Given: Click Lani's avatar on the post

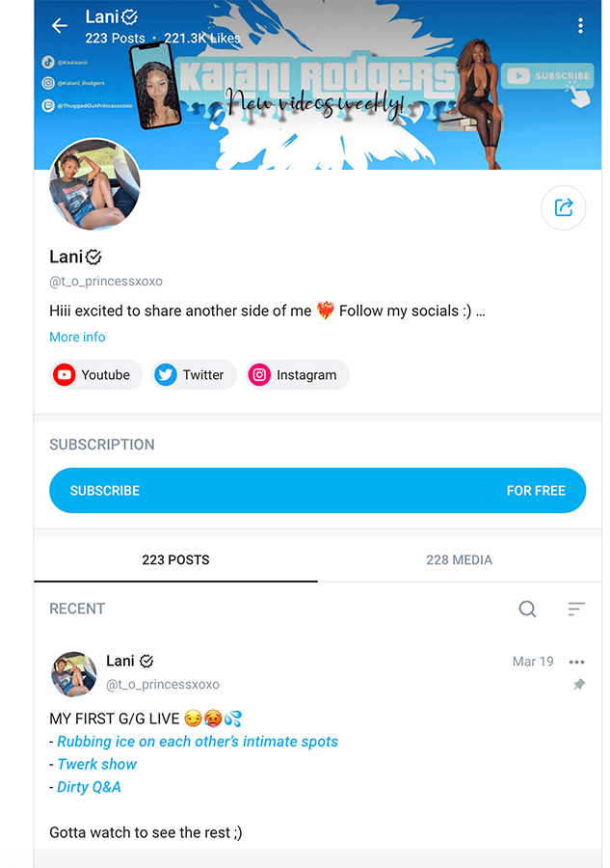Looking at the screenshot, I should pyautogui.click(x=73, y=674).
